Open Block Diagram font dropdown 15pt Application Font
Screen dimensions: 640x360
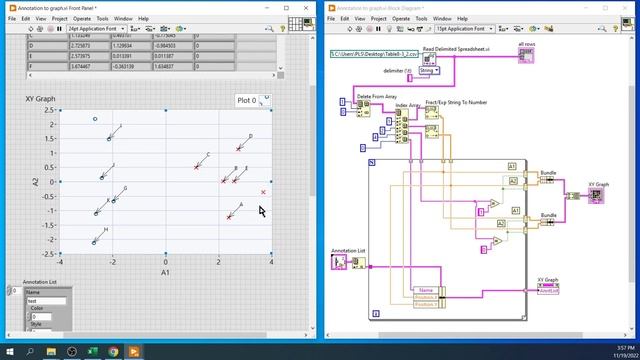tap(465, 29)
